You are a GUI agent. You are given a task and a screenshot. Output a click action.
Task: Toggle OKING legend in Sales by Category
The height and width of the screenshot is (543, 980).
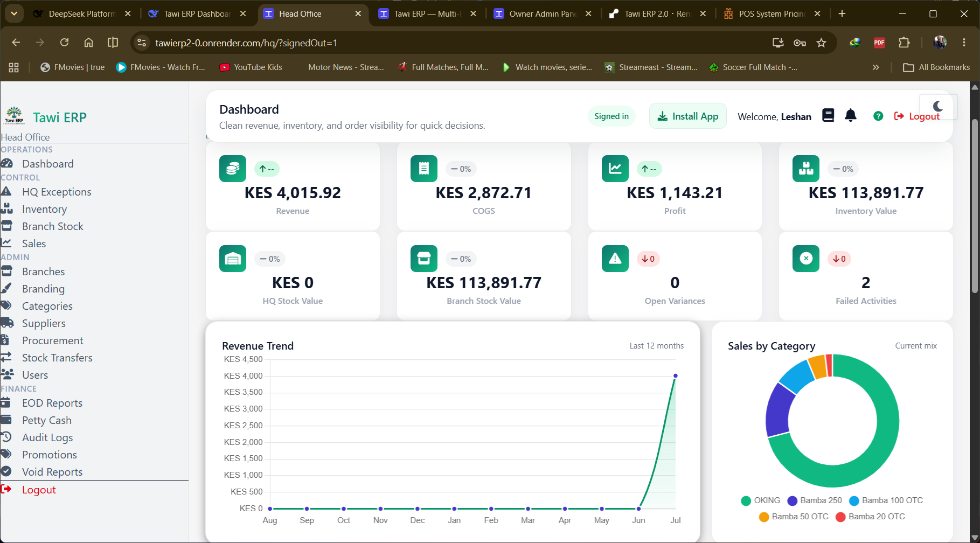761,500
